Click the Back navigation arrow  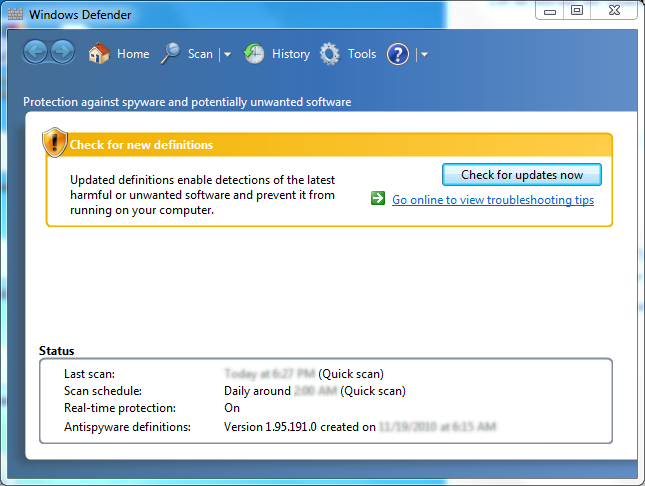(x=36, y=54)
